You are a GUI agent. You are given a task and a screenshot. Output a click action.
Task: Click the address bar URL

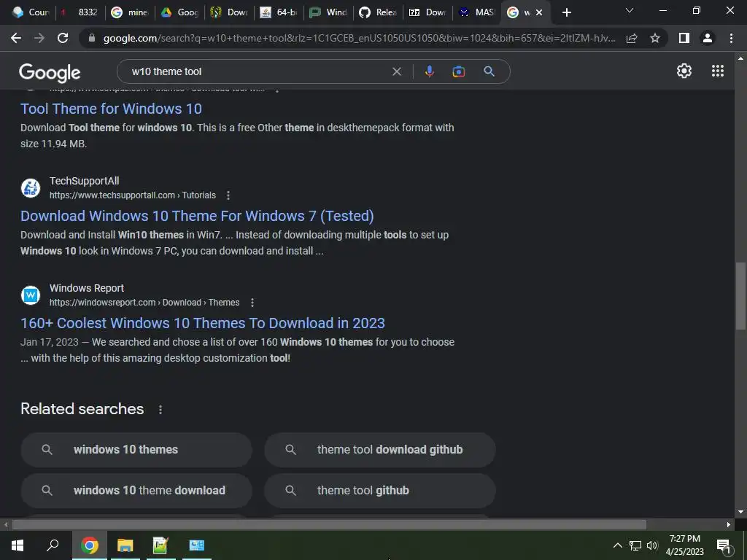coord(359,38)
